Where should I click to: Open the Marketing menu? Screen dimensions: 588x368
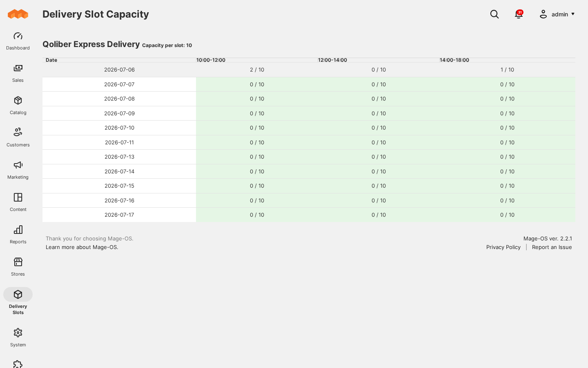[x=18, y=170]
